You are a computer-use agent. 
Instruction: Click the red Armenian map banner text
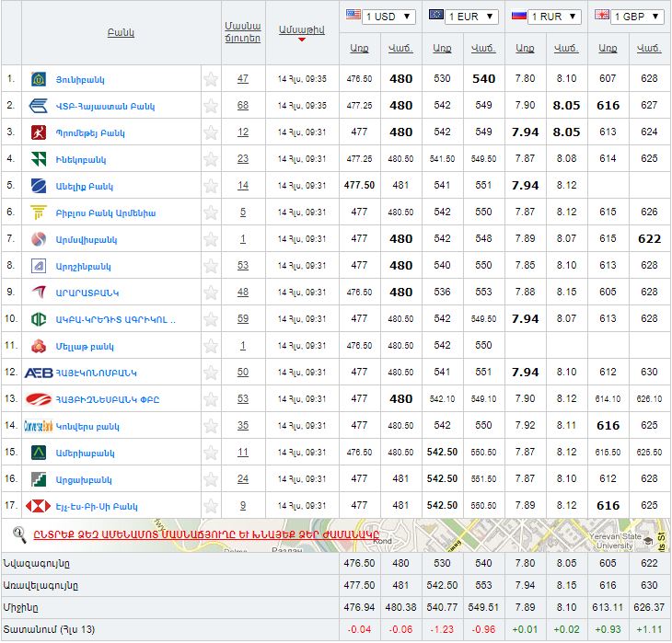tap(206, 534)
